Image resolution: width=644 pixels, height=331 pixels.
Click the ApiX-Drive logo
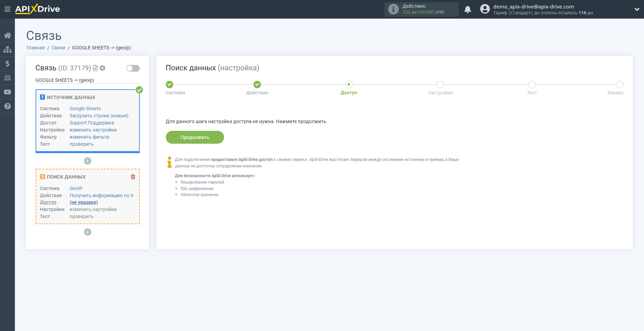pos(38,9)
